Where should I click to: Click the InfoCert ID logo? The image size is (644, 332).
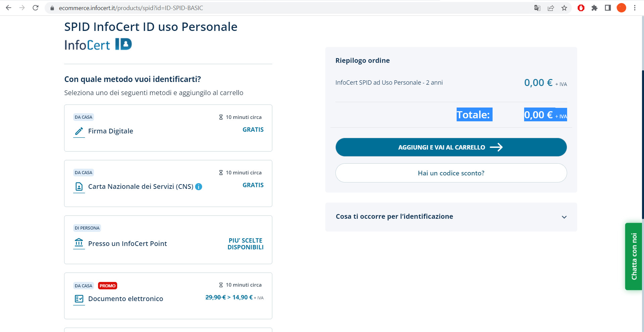click(98, 44)
